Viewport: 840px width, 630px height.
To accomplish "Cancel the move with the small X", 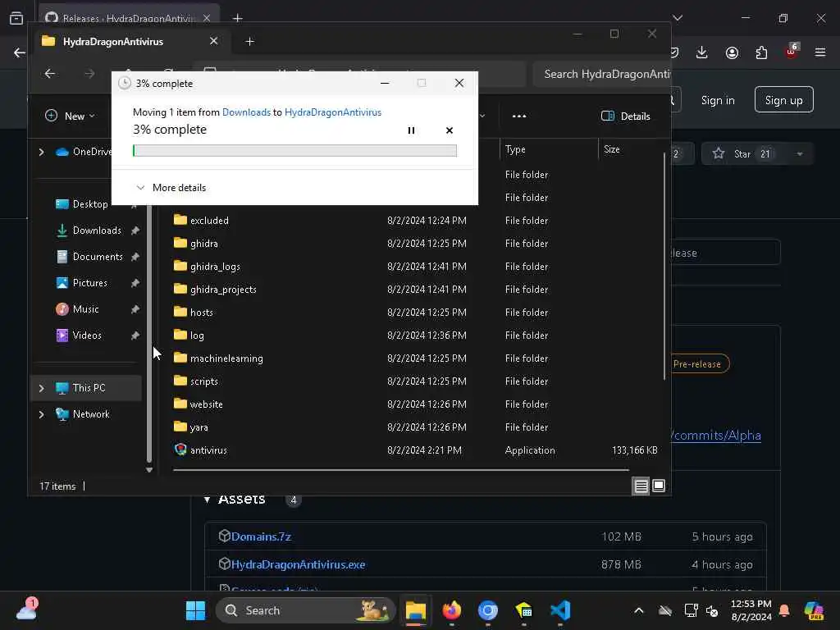I will coord(449,130).
